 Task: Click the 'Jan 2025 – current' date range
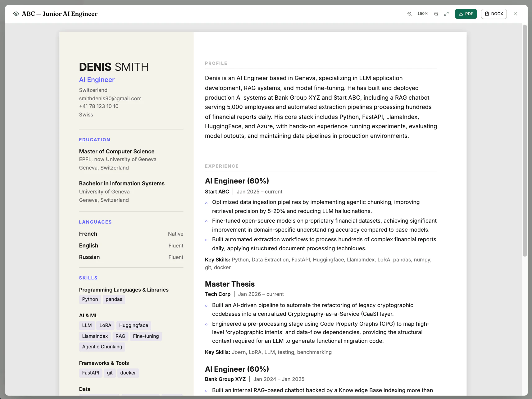click(259, 192)
